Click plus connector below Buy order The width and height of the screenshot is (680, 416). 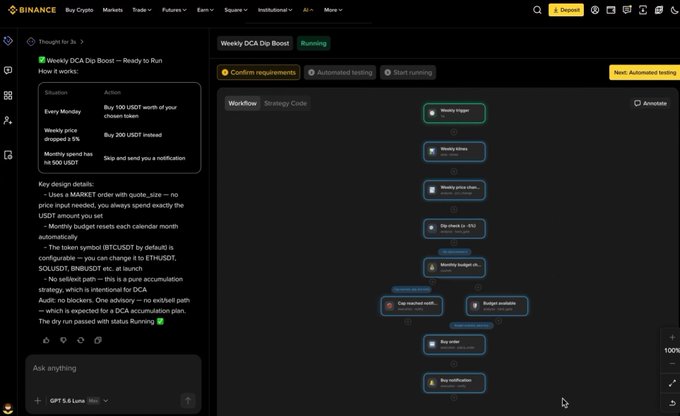tap(454, 364)
